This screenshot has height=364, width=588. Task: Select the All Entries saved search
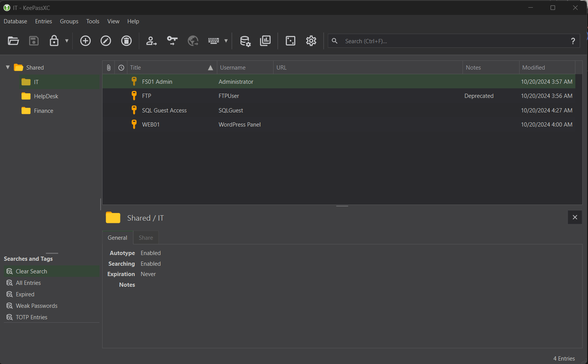pyautogui.click(x=28, y=283)
